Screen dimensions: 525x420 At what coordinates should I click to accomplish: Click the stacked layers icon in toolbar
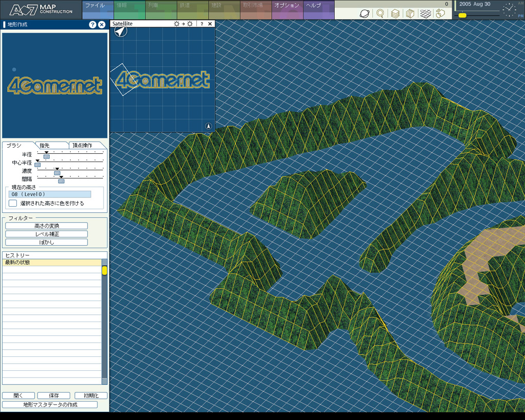pyautogui.click(x=395, y=14)
